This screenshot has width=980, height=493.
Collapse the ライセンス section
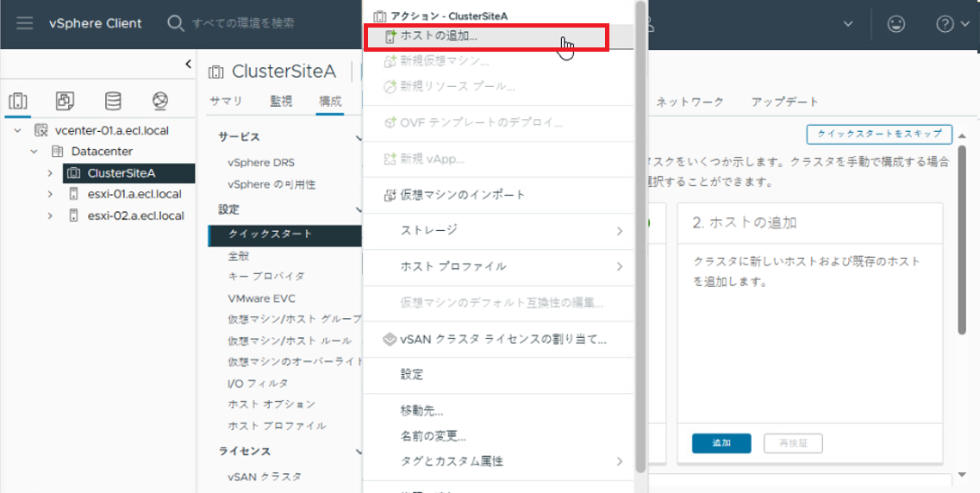point(359,451)
